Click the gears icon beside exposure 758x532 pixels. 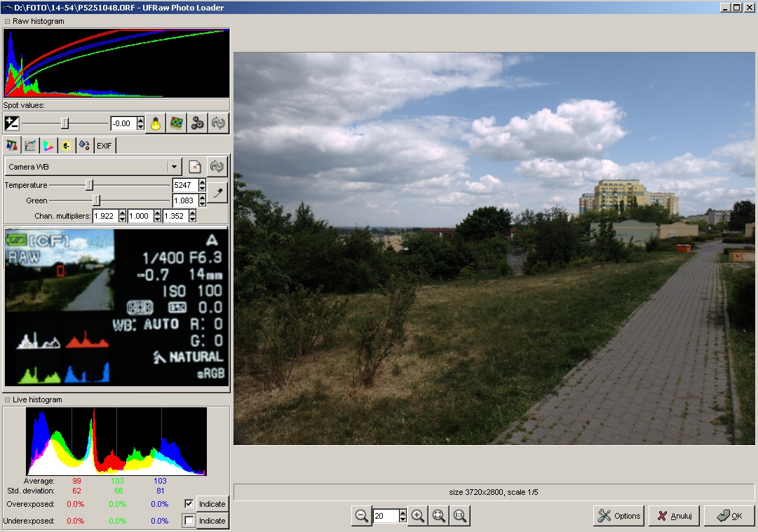(198, 123)
